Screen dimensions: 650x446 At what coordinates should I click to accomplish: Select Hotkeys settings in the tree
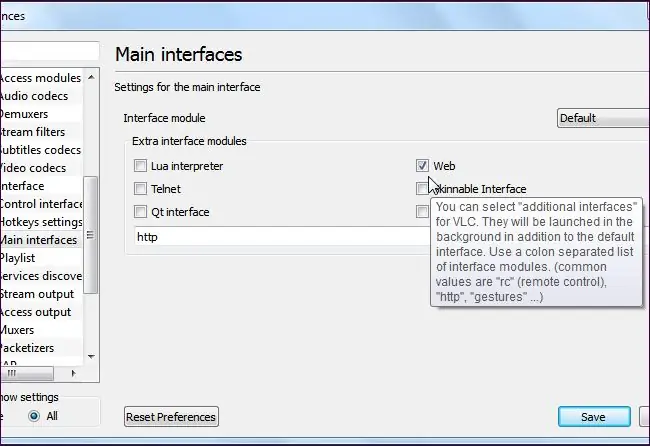click(41, 222)
